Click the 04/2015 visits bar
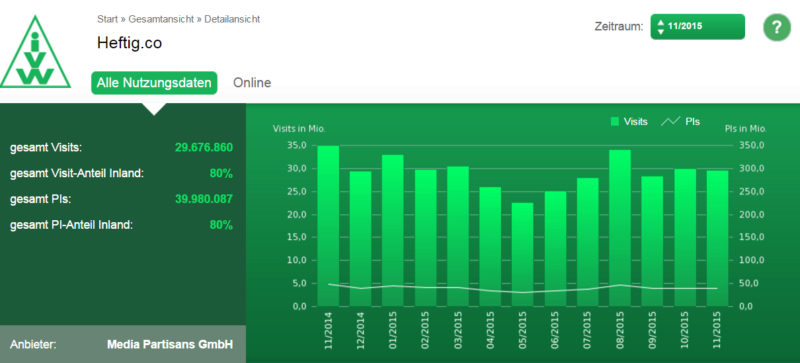The image size is (800, 363). coord(490,247)
